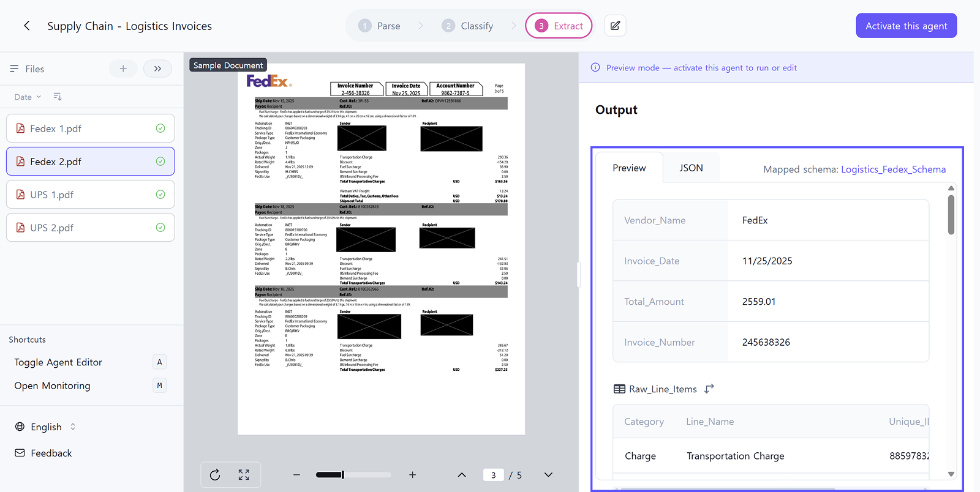The width and height of the screenshot is (980, 492).
Task: Click the Total_Amount value 2559.01
Action: coord(759,302)
